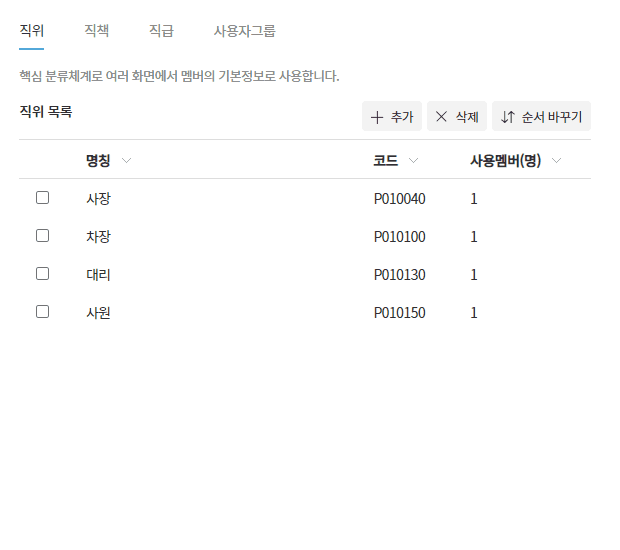The height and width of the screenshot is (550, 620).
Task: Switch to the 직책 tab
Action: 96,30
